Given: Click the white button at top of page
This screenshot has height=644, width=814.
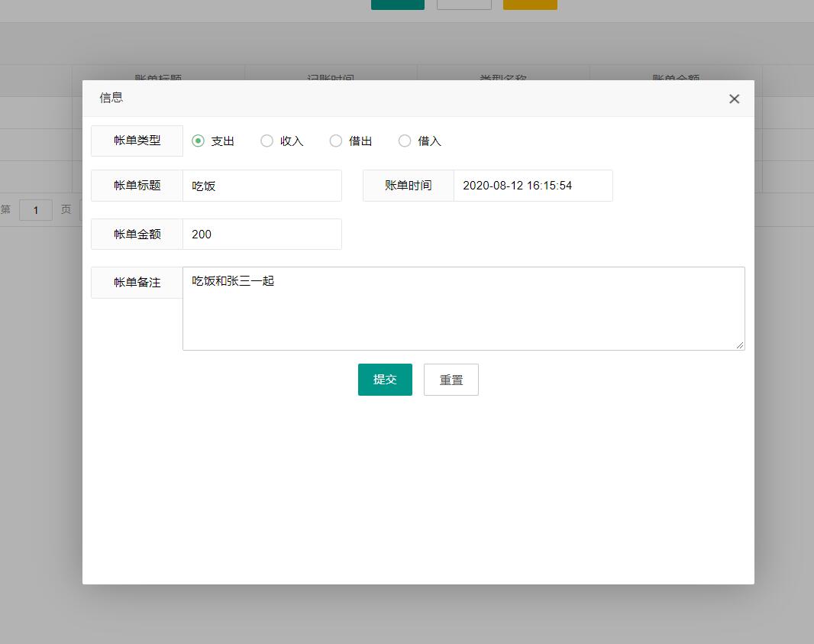Looking at the screenshot, I should pos(464,3).
